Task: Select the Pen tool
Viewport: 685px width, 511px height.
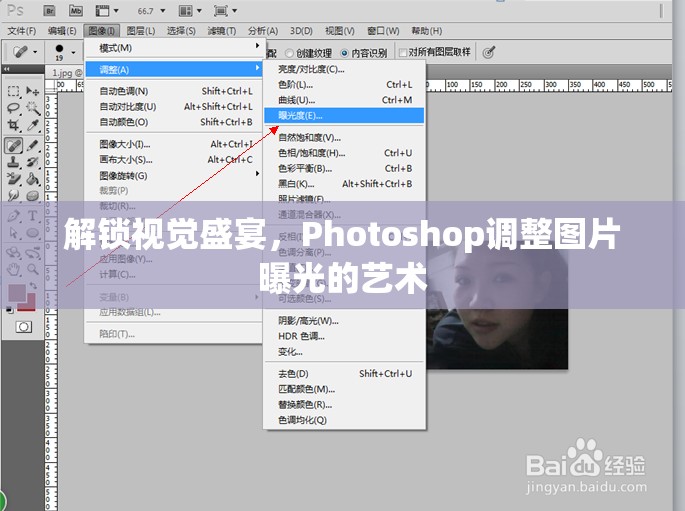Action: [x=14, y=216]
